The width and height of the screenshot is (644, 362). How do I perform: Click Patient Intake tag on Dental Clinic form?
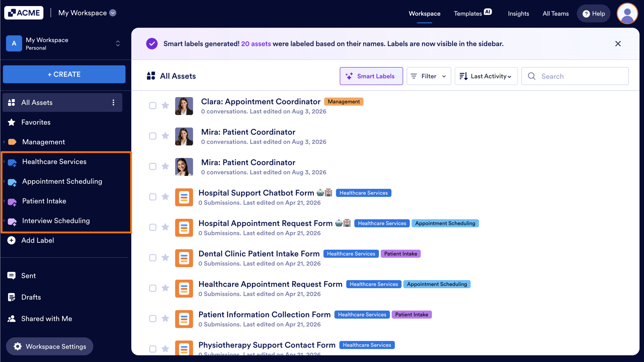tap(400, 254)
